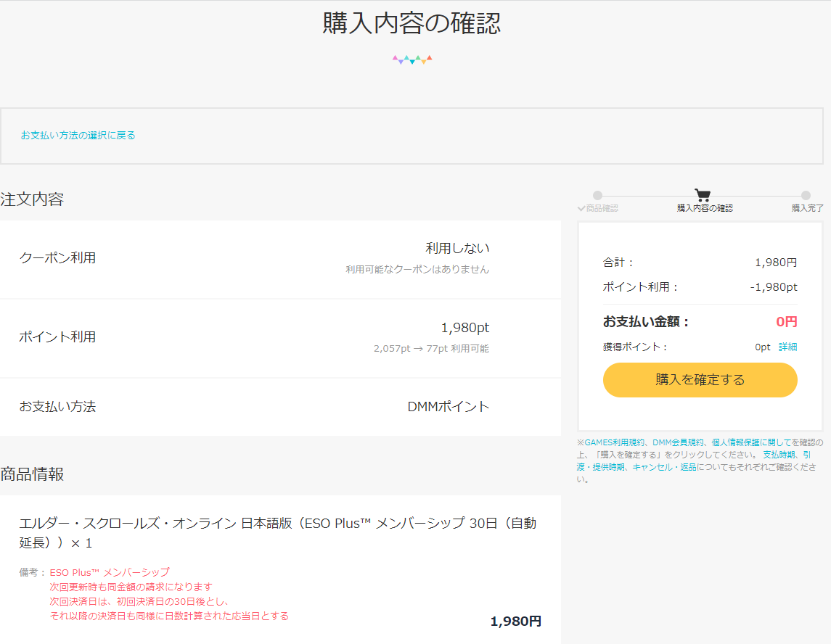Click the -1,980pt point usage value

tap(773, 287)
